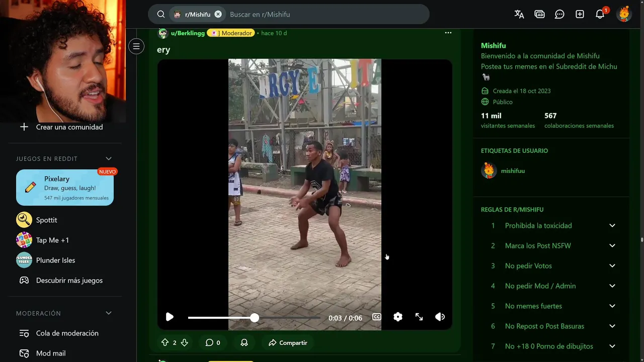This screenshot has height=362, width=644.
Task: Upvote the post by u/Berklingg
Action: pyautogui.click(x=165, y=342)
